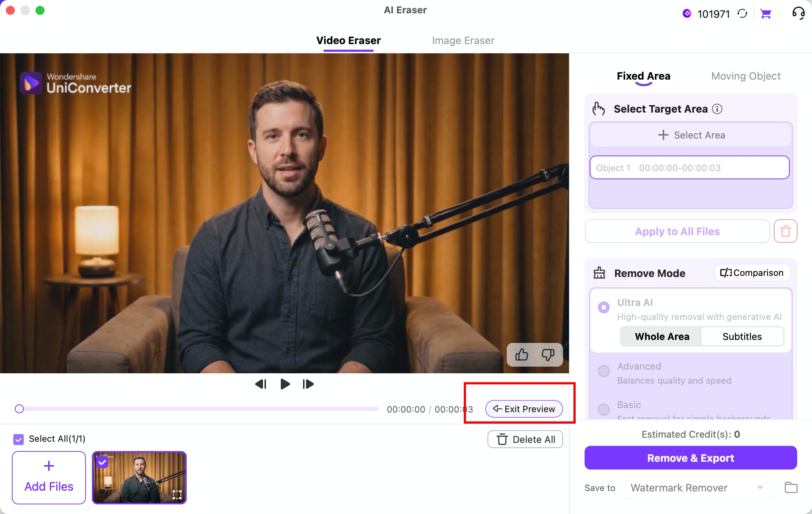Screen dimensions: 812x514
Task: Click the Delete All button
Action: [525, 439]
